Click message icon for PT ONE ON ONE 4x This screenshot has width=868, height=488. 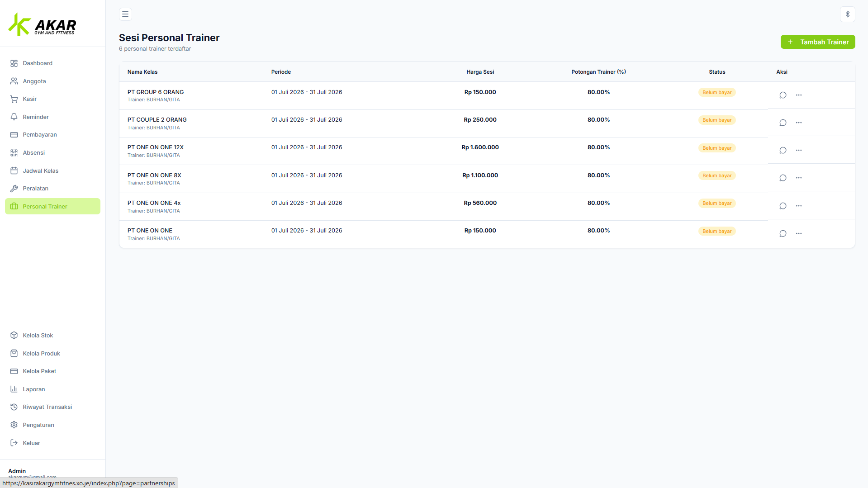click(783, 206)
